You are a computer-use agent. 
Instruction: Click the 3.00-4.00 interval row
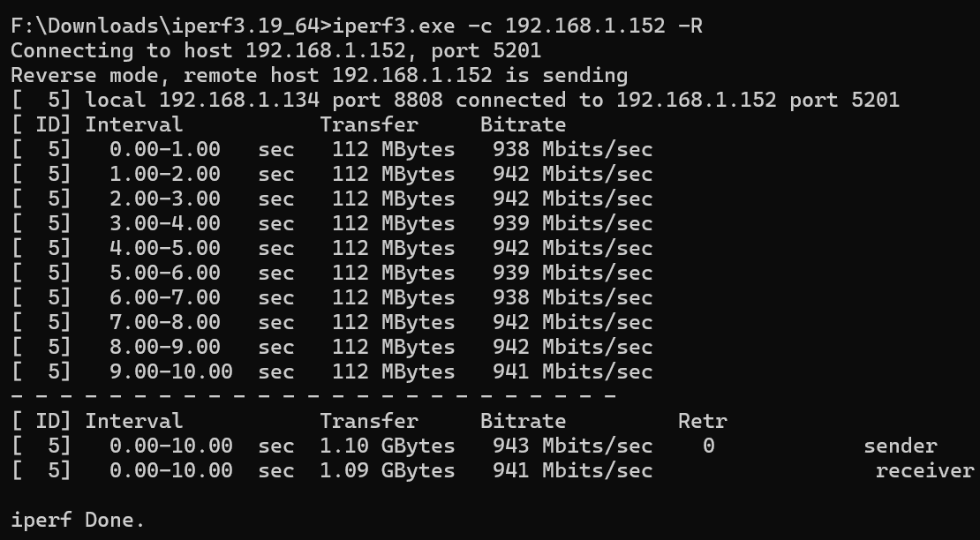[x=164, y=223]
